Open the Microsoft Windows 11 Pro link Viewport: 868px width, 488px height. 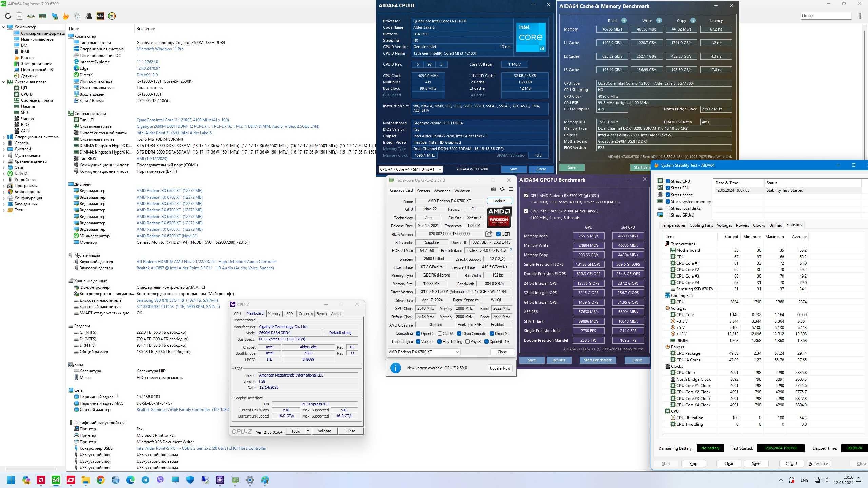point(160,49)
